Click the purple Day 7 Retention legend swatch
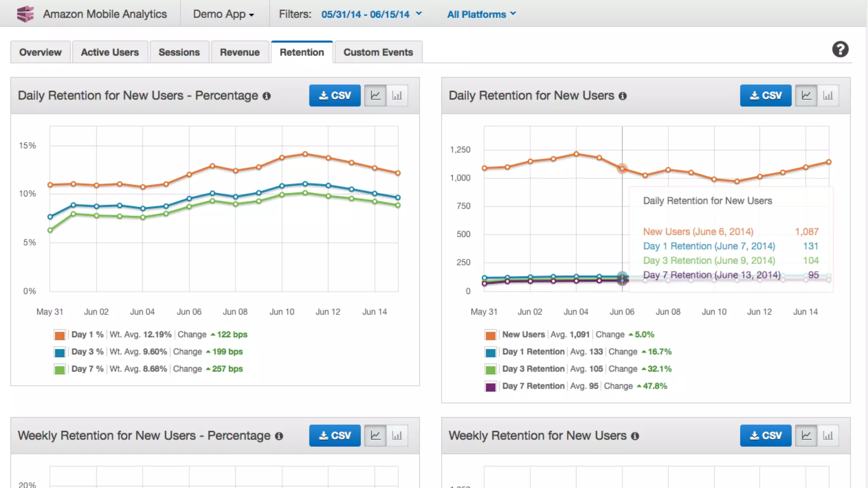This screenshot has height=488, width=868. tap(490, 387)
